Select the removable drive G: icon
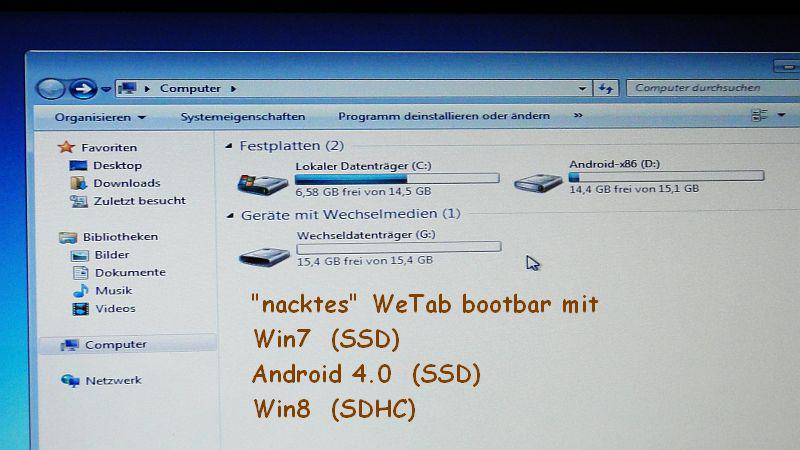Viewport: 800px width, 450px height. 264,256
